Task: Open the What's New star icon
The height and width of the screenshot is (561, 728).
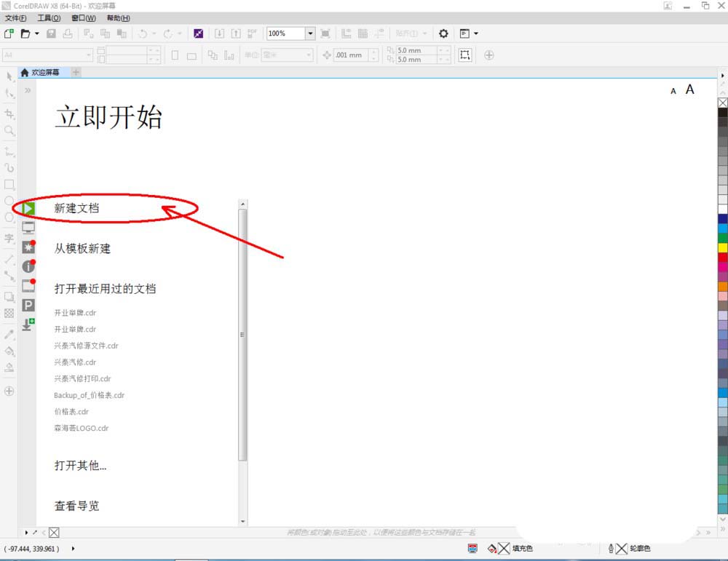Action: point(28,247)
